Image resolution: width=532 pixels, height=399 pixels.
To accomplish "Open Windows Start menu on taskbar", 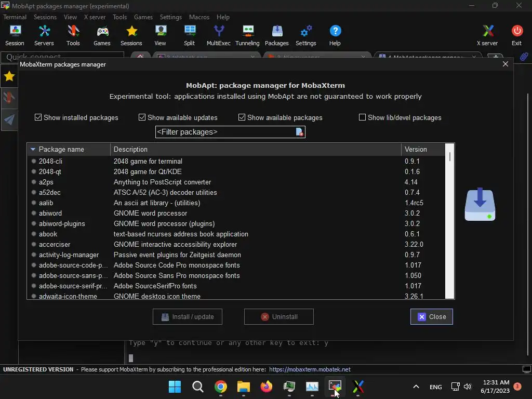I will pos(175,387).
